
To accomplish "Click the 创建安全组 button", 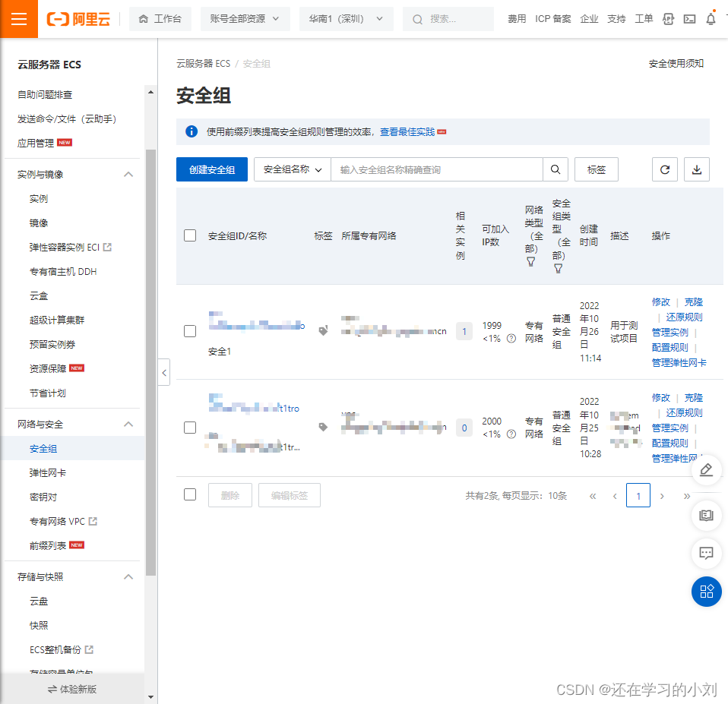I will pyautogui.click(x=212, y=170).
